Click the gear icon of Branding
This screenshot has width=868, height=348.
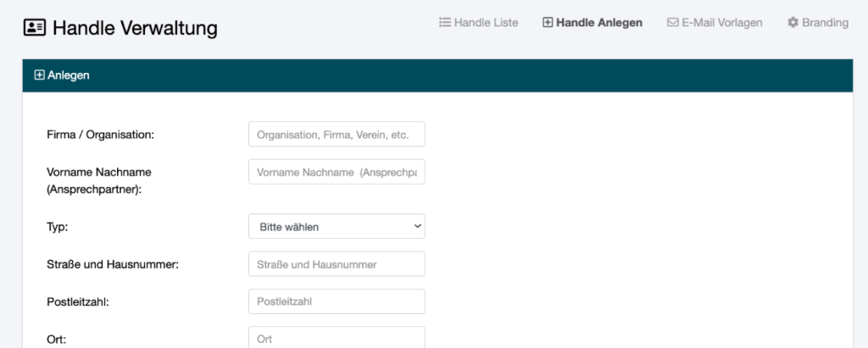click(793, 23)
